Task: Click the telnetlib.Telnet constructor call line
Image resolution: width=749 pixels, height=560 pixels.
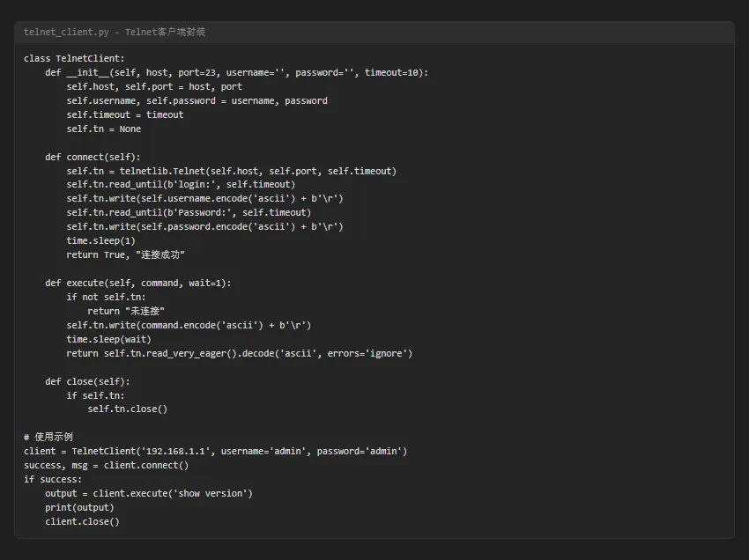Action: point(231,171)
